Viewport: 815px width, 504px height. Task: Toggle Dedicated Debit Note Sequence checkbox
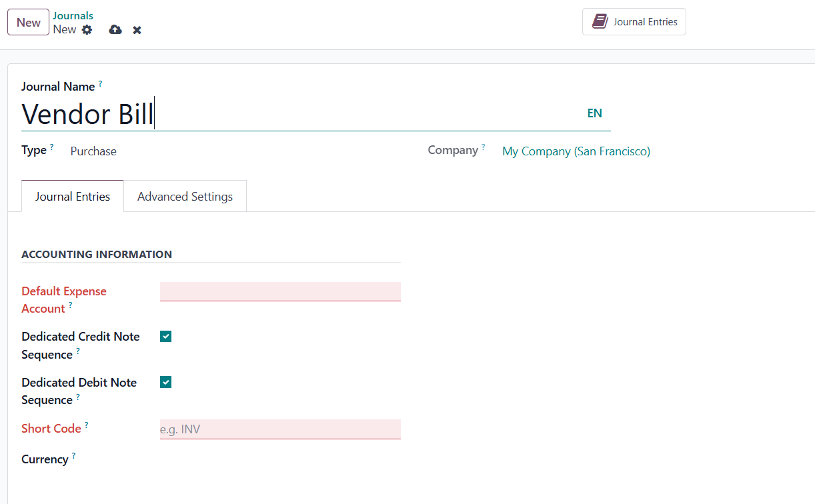(166, 382)
